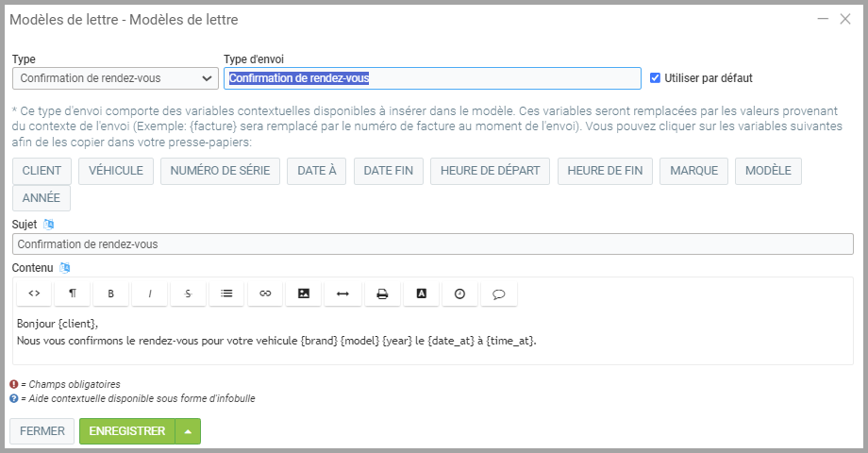Open the text color picker
Viewport: 868px width, 453px height.
tap(421, 294)
